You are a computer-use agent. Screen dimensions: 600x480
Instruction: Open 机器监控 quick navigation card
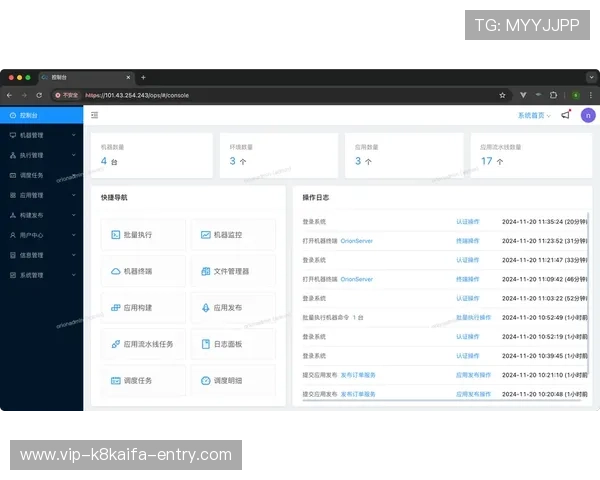point(233,235)
